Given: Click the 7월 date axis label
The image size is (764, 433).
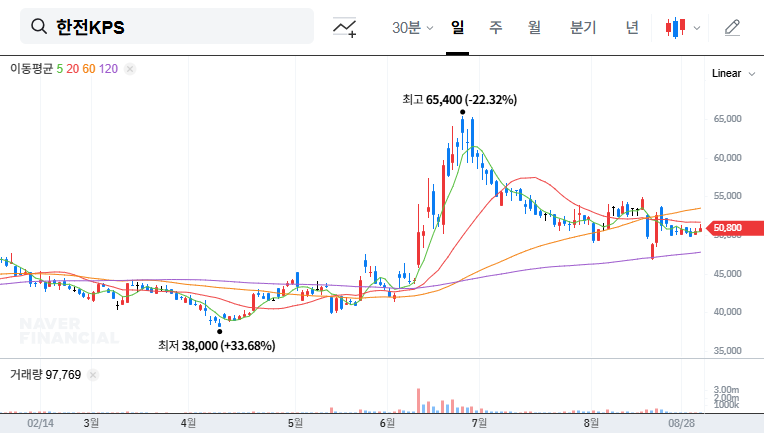Looking at the screenshot, I should pyautogui.click(x=479, y=423).
